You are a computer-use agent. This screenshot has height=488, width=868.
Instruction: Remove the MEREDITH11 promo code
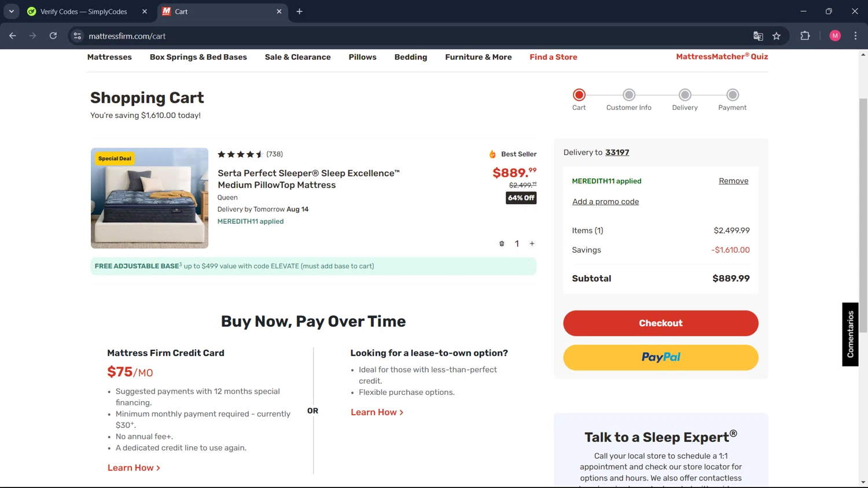point(733,181)
